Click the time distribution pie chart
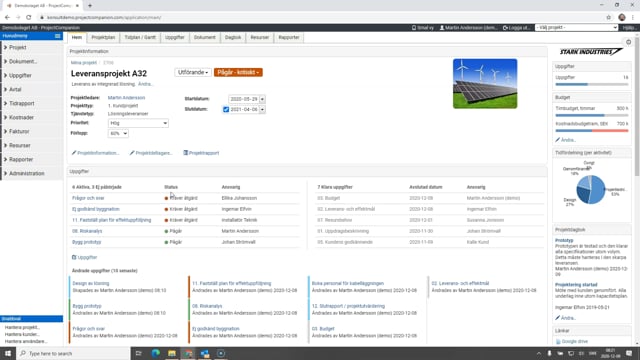Image resolution: width=640 pixels, height=360 pixels. pos(591,189)
